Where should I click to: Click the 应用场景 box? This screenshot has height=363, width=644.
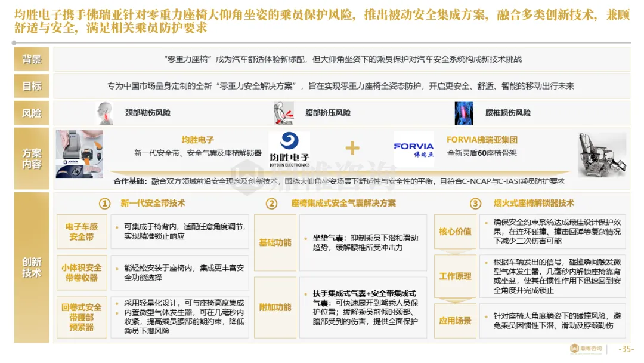pyautogui.click(x=455, y=321)
